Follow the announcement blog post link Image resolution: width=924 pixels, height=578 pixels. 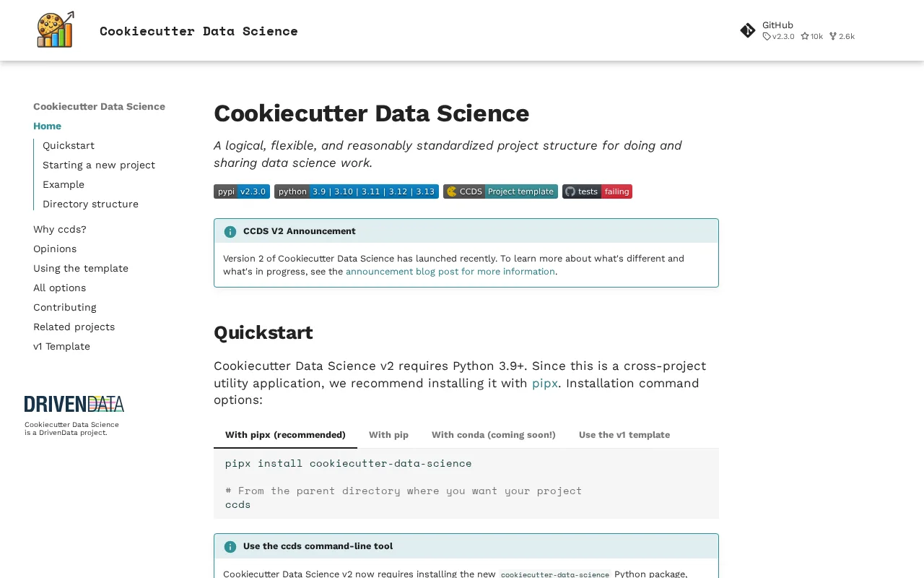pos(450,272)
